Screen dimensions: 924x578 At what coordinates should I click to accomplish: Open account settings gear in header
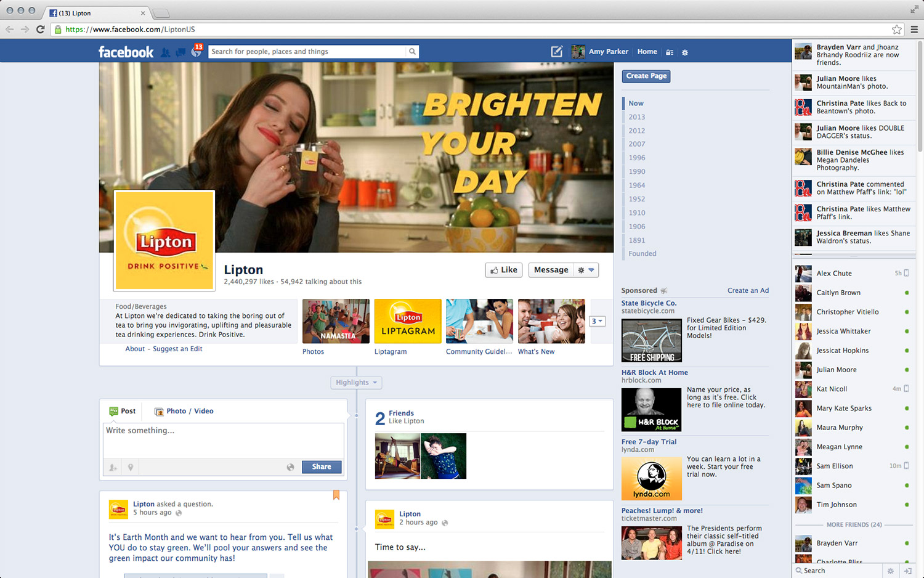click(x=685, y=52)
